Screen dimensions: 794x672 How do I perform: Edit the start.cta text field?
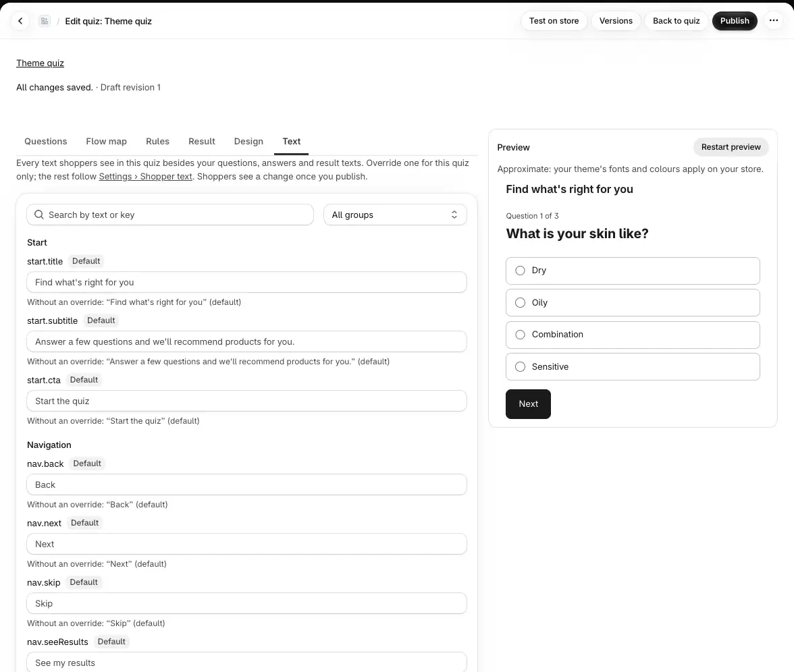(246, 401)
